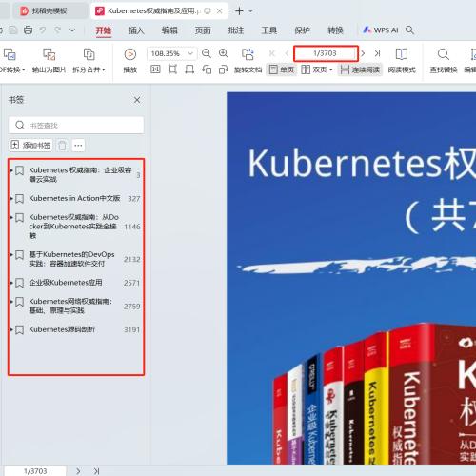The width and height of the screenshot is (476, 476).
Task: Click the fit width icon
Action: [x=189, y=69]
